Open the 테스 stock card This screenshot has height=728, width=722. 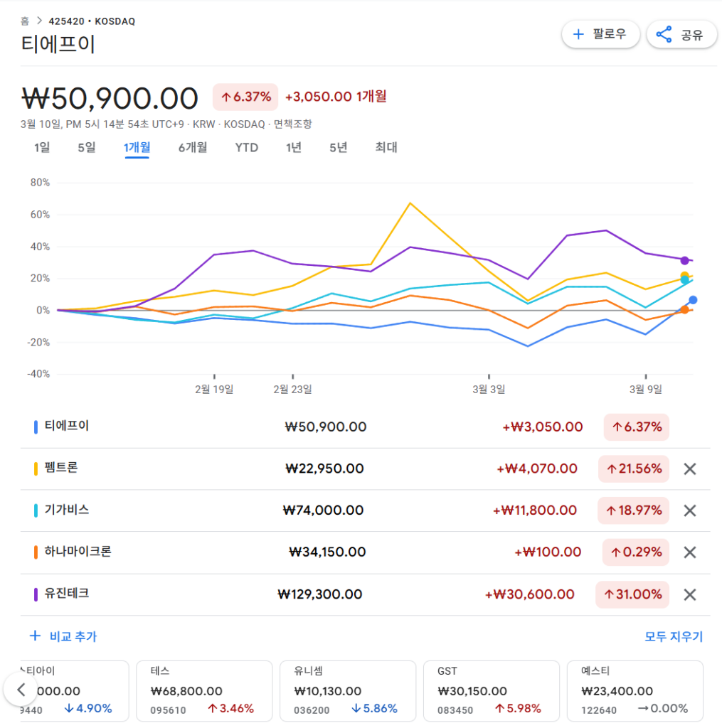(x=204, y=690)
